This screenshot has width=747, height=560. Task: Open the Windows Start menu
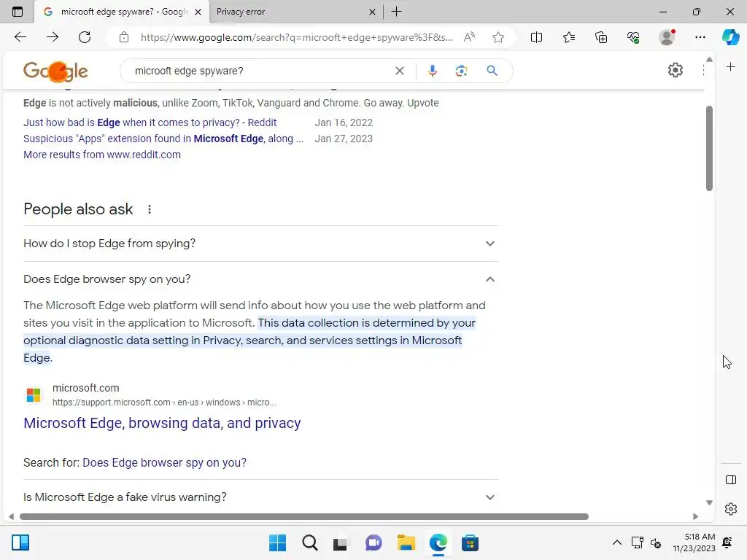(x=277, y=542)
